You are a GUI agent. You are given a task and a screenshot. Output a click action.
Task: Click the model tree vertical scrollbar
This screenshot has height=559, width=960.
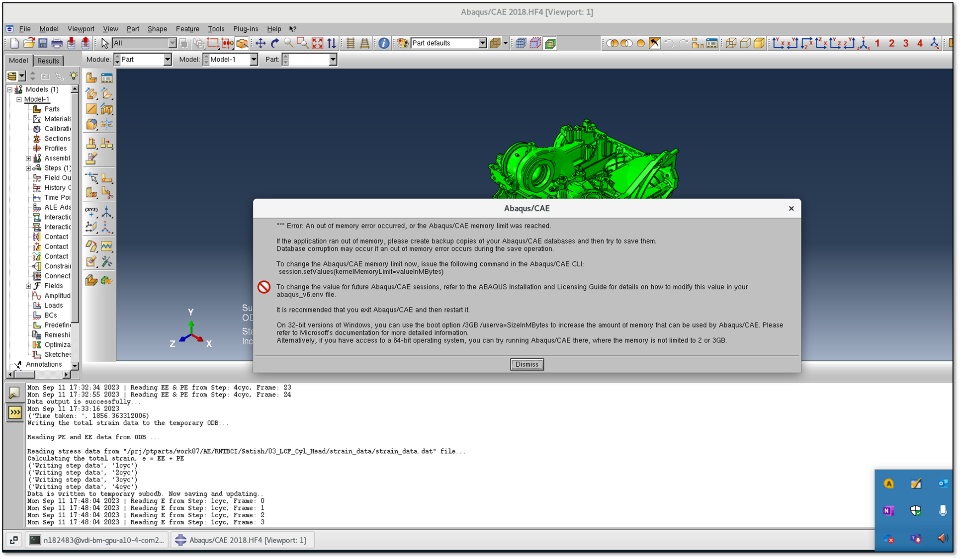point(75,227)
